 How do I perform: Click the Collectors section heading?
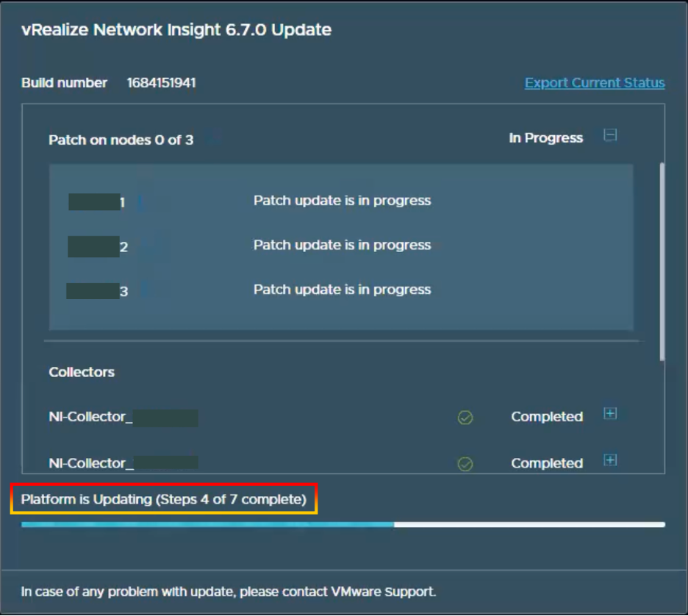point(82,372)
